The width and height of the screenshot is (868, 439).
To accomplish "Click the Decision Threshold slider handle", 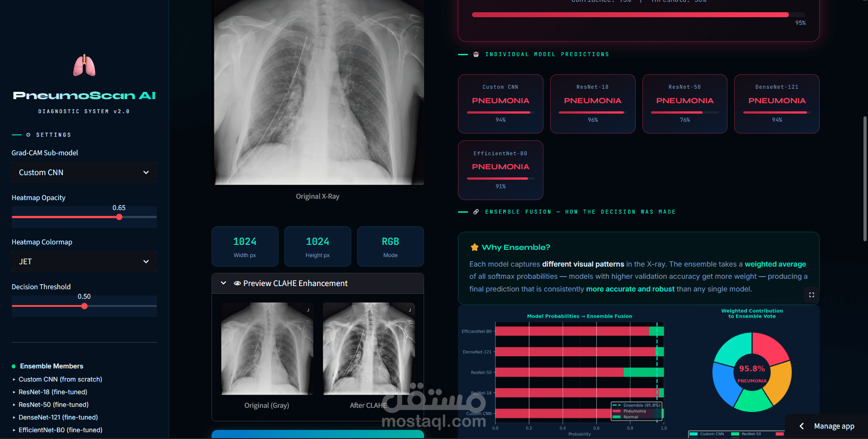I will pos(85,306).
